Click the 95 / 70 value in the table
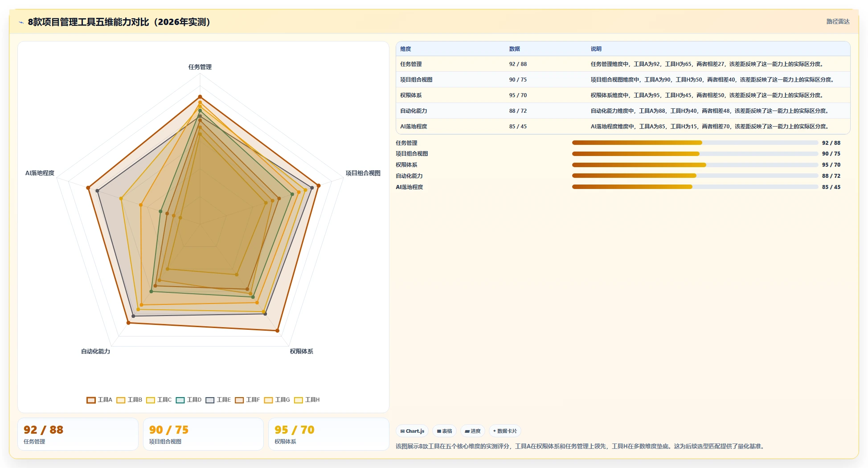The image size is (868, 468). [x=518, y=95]
